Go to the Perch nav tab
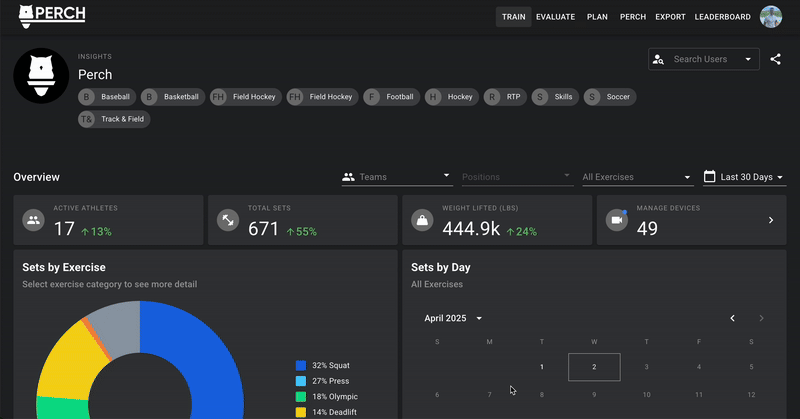800x419 pixels. point(633,17)
